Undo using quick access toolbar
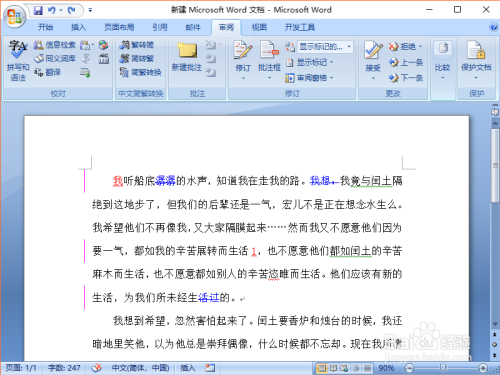Viewport: 500px width, 375px height. click(52, 10)
